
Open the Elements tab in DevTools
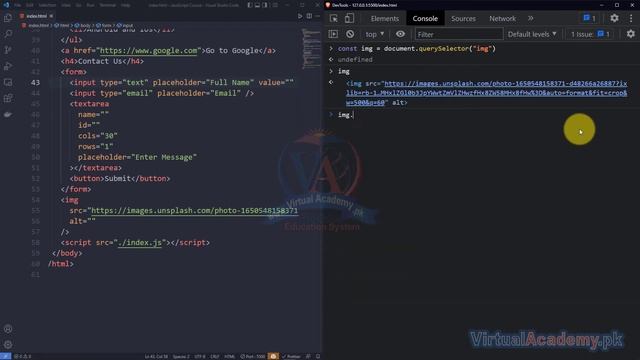click(384, 18)
